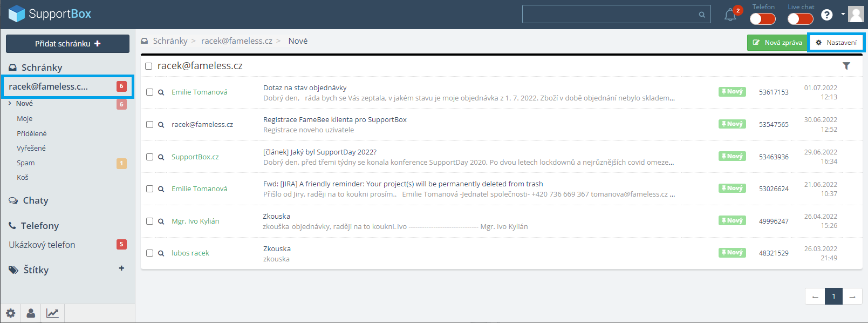Click the mailbox icon in breadcrumb
The width and height of the screenshot is (868, 323).
(x=145, y=41)
